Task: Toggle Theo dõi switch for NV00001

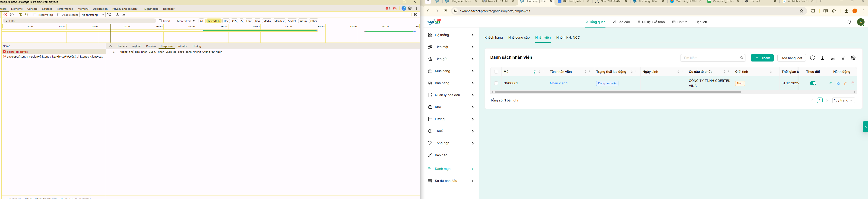Action: pyautogui.click(x=813, y=83)
